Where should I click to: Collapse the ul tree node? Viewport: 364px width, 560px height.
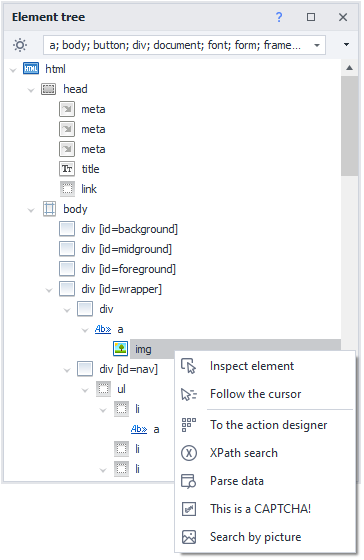85,390
